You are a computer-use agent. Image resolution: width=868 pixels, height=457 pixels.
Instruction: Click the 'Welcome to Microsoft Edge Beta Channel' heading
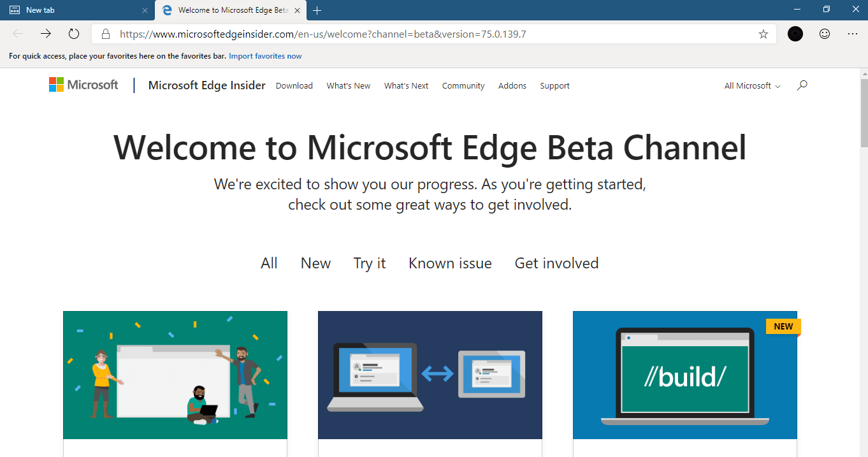tap(430, 147)
